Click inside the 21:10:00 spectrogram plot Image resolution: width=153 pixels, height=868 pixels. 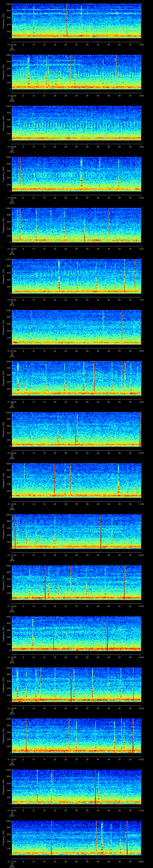click(x=76, y=481)
